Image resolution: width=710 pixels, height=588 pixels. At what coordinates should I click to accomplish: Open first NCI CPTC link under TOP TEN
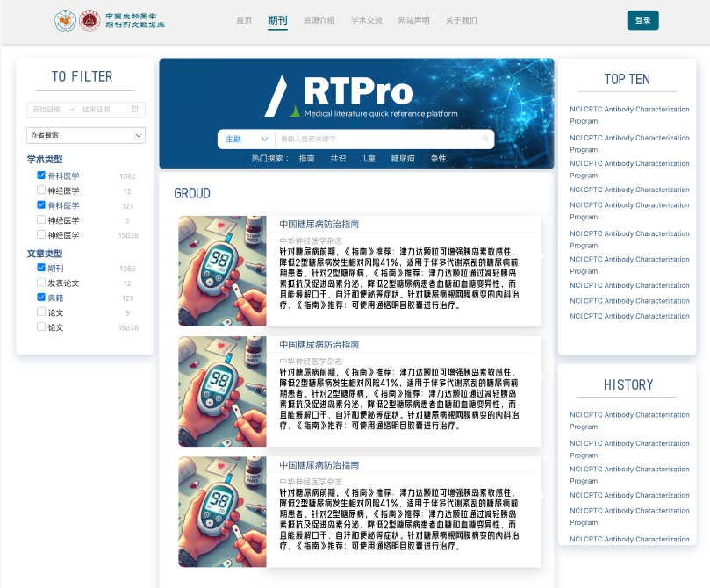pyautogui.click(x=629, y=115)
